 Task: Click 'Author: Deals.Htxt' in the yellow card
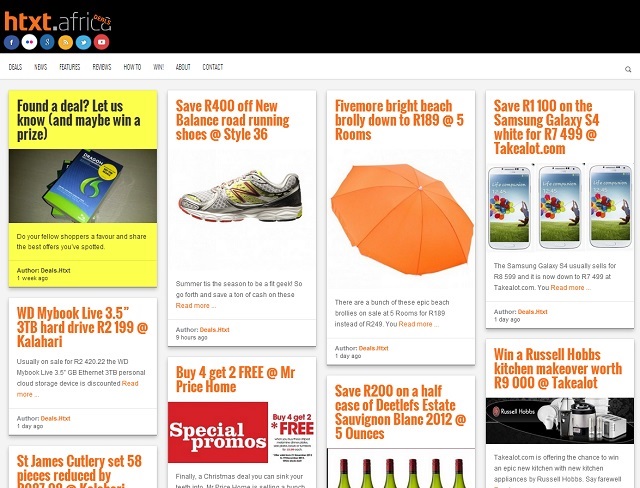pos(44,270)
